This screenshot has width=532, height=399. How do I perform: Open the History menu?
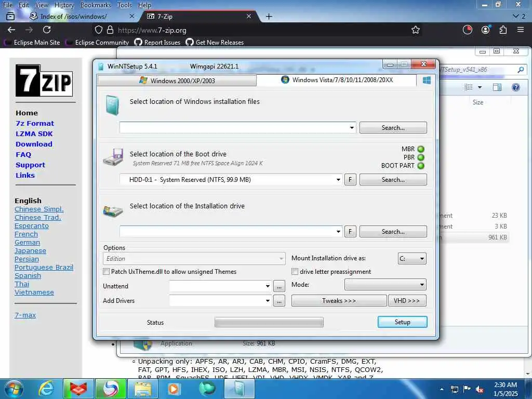(x=64, y=5)
